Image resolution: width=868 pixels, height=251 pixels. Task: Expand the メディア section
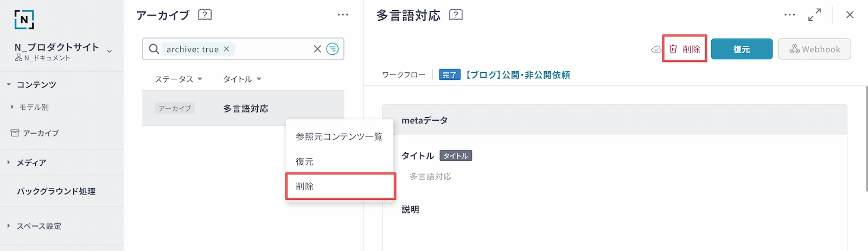point(9,162)
